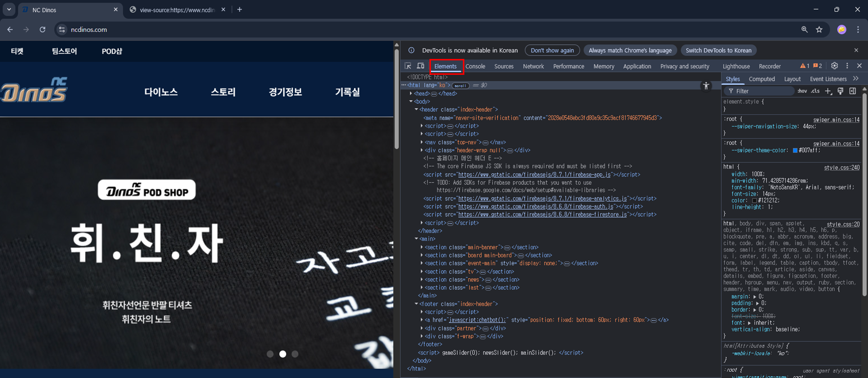Toggle the .cls element classes panel
Screen dimensions: 868x378
tap(815, 91)
